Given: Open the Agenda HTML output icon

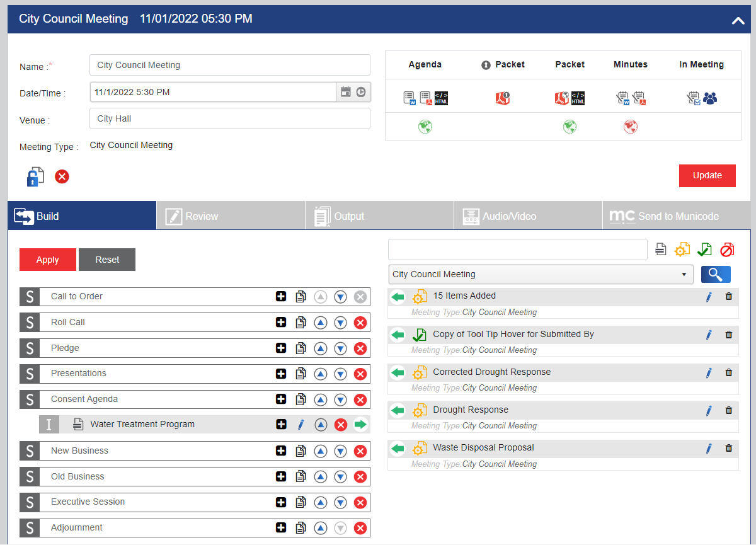Looking at the screenshot, I should click(441, 98).
